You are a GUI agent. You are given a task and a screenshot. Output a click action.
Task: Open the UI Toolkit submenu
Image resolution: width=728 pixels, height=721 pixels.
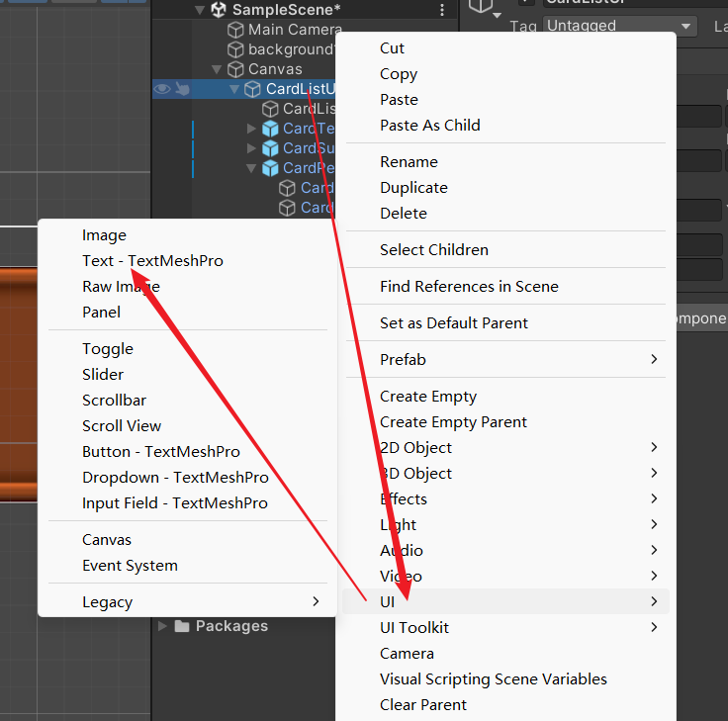(x=505, y=628)
